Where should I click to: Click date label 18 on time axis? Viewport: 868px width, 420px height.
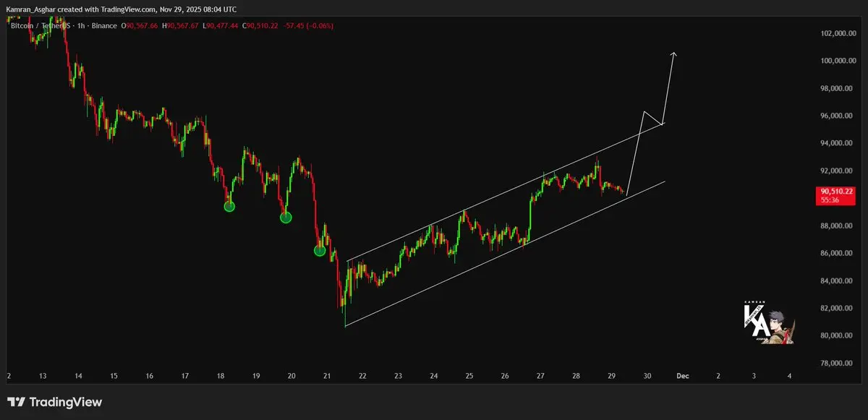(x=221, y=377)
